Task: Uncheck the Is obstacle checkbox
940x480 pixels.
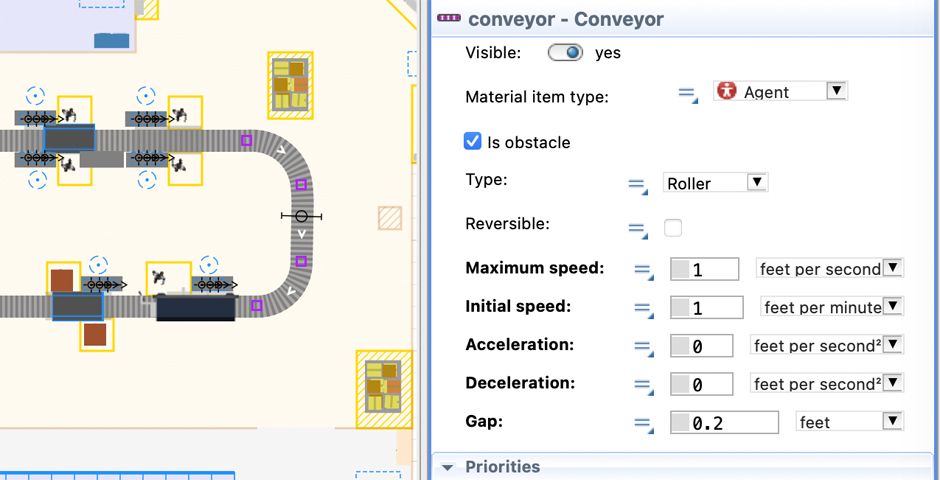Action: tap(472, 142)
